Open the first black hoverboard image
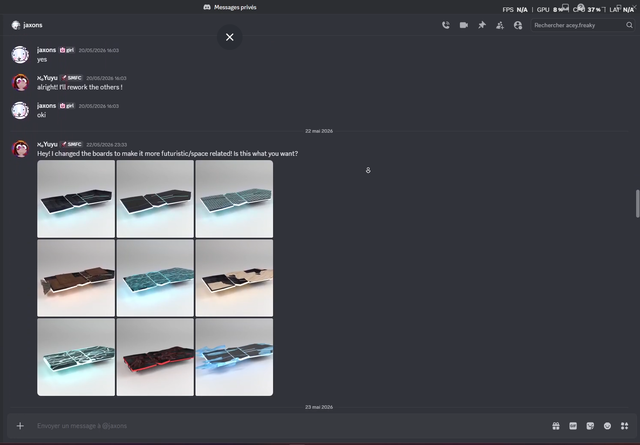Screen dimensions: 640x445 point(76,199)
